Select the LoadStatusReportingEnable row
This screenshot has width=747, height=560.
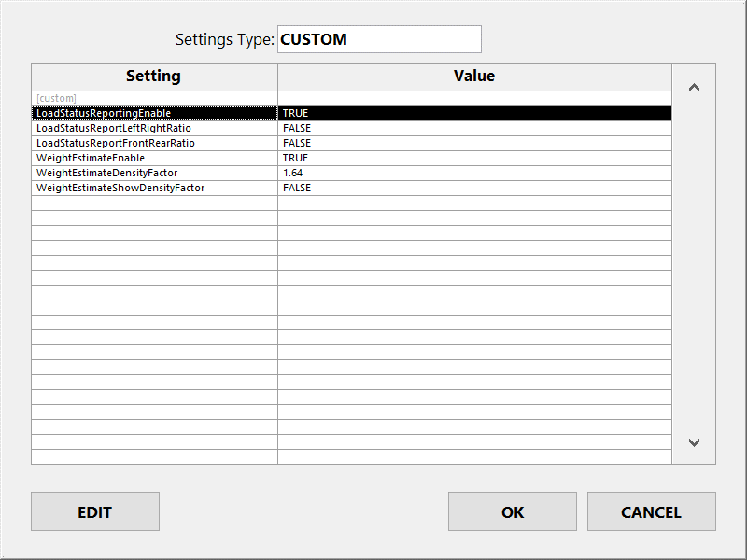click(x=352, y=113)
